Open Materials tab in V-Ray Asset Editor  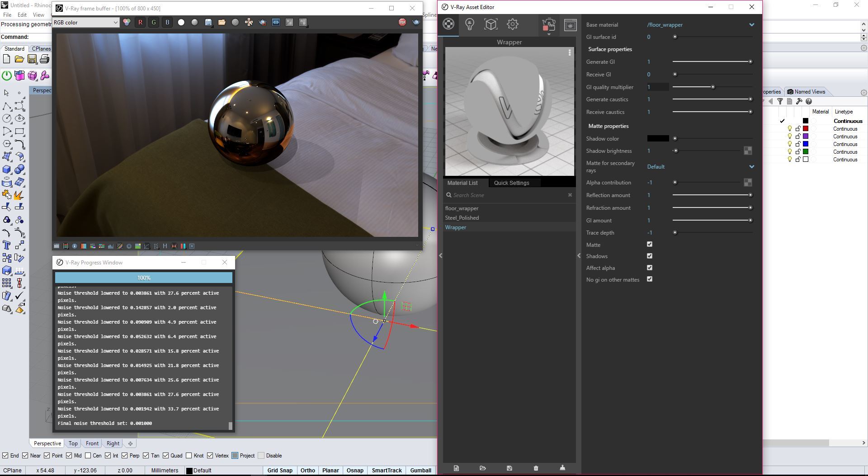pos(448,24)
